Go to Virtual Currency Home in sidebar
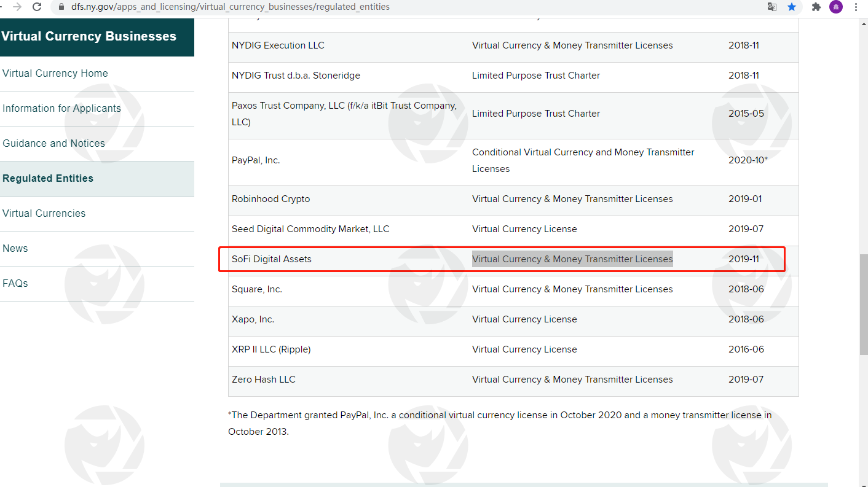The image size is (868, 487). click(55, 73)
